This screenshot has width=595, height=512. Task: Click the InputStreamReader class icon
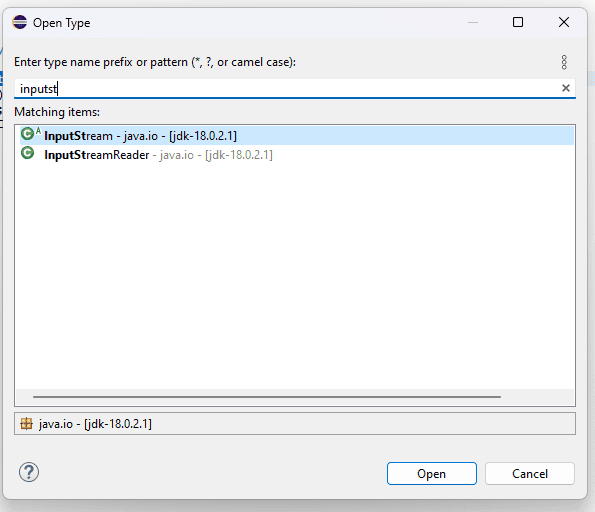click(27, 153)
